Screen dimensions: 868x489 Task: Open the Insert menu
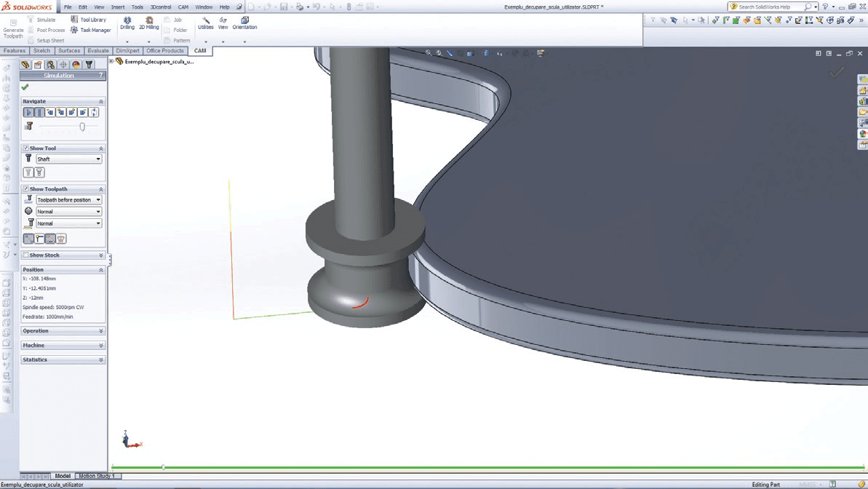[x=118, y=7]
